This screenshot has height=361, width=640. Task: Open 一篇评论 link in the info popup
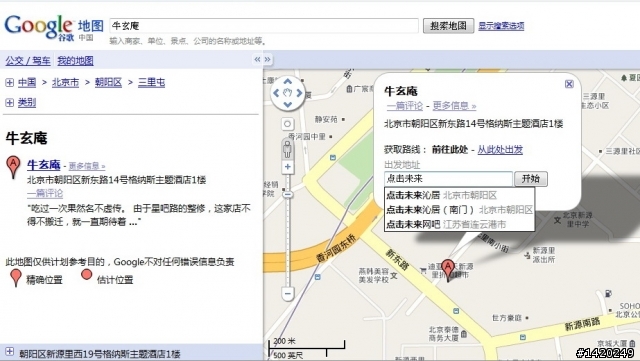pyautogui.click(x=405, y=106)
